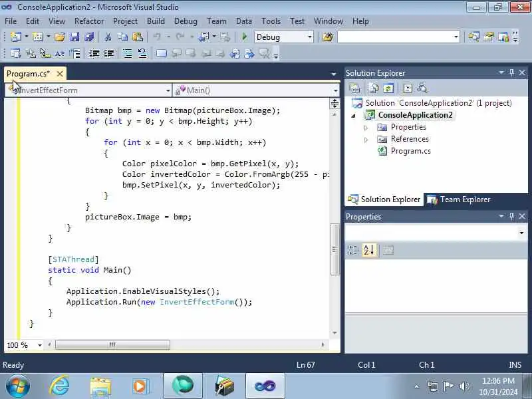Click the Add New Item toolbar icon

[38, 37]
